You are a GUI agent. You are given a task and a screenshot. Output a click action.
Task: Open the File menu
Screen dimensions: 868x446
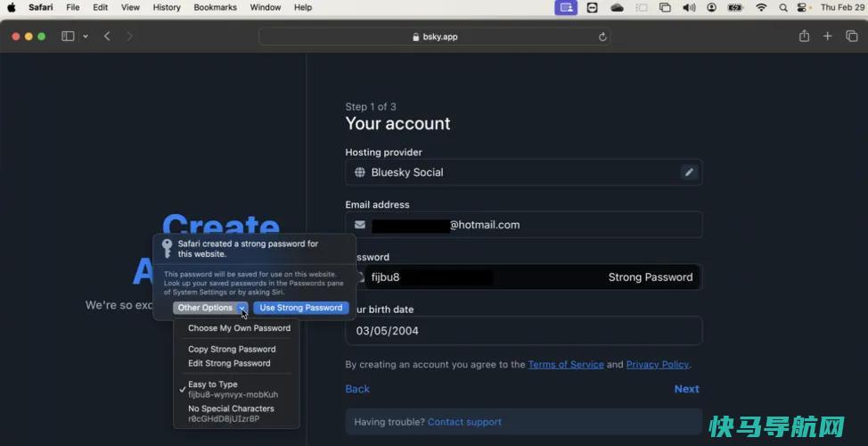point(72,7)
